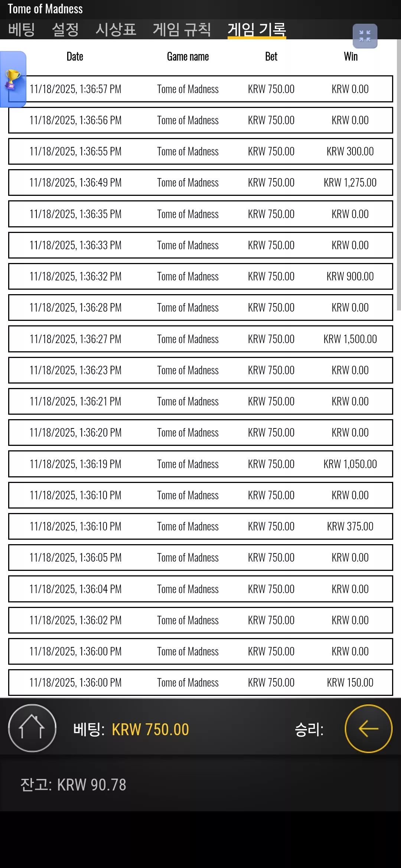
Task: Select the 1:36:32 PM row winning KRW 900.00
Action: [x=200, y=276]
